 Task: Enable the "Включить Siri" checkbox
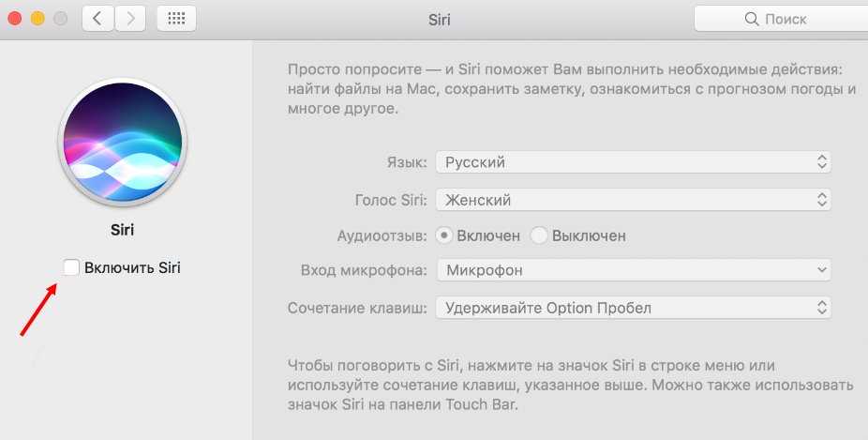[71, 267]
